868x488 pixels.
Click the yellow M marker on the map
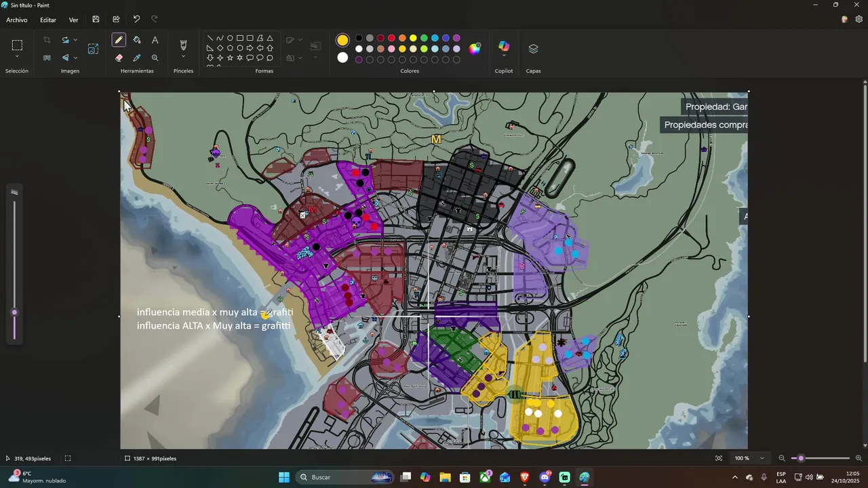point(436,139)
